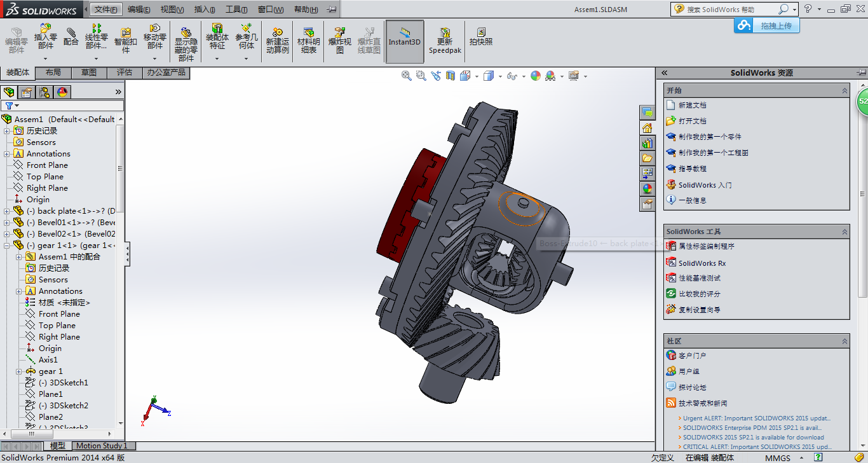
Task: Expand the 历史记录 node under Assem1
Action: point(7,131)
